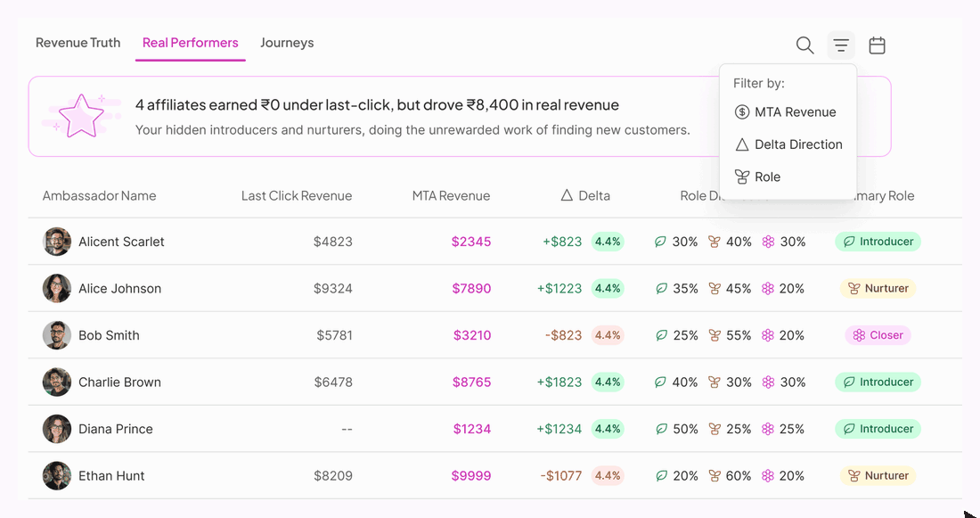Click the "Filter by:" label
Screen dimensions: 980x518
click(x=759, y=83)
